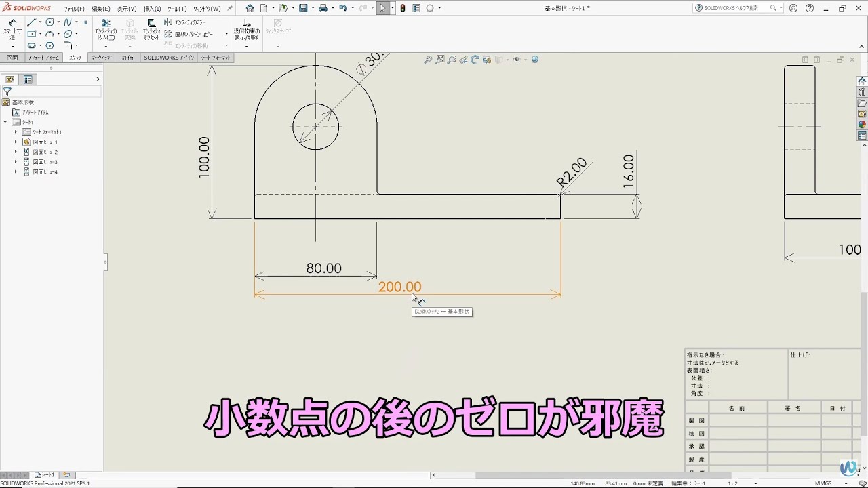This screenshot has width=868, height=488.
Task: Open File Properties icon in top toolbar
Action: [x=416, y=8]
